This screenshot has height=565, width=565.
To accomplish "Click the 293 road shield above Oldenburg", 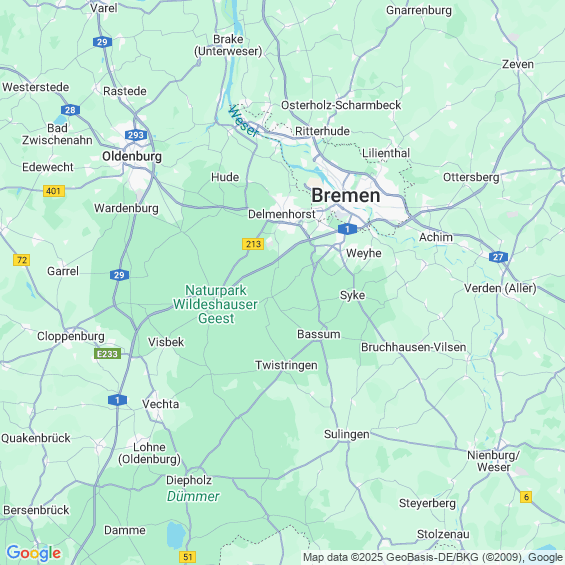I will (136, 135).
